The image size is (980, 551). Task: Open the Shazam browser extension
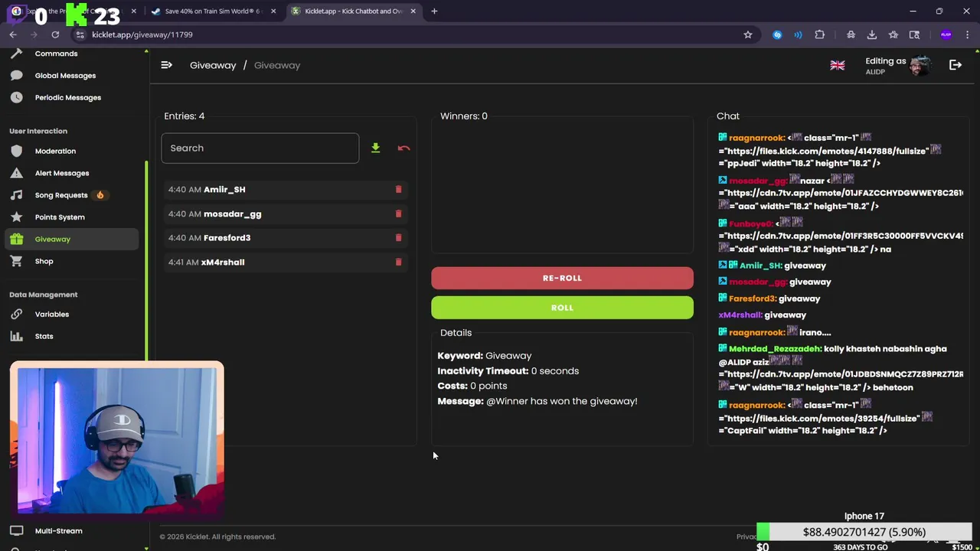777,34
